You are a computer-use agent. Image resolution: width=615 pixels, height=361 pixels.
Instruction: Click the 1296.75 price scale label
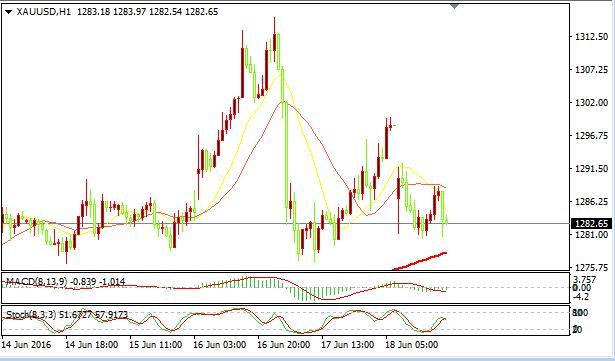[591, 136]
